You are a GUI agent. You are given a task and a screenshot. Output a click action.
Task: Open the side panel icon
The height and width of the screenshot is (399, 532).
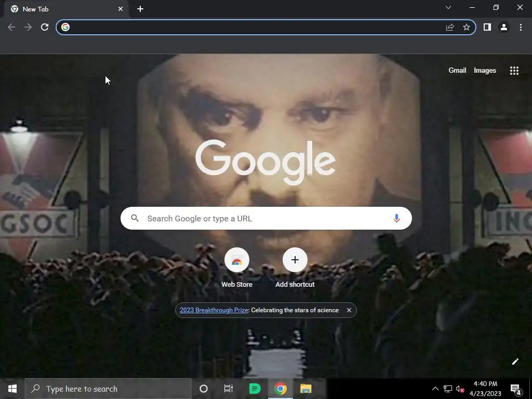(x=487, y=27)
